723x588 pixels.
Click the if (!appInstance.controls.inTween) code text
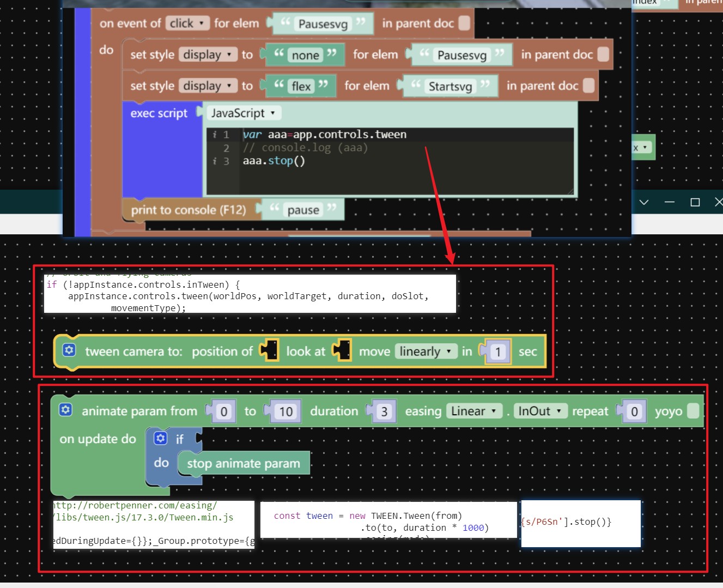(143, 284)
